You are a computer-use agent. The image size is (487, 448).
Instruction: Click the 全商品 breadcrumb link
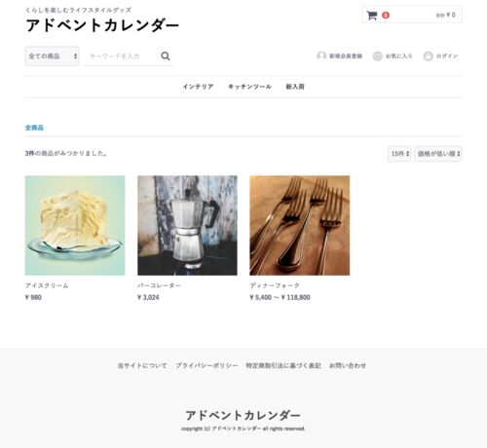point(34,128)
